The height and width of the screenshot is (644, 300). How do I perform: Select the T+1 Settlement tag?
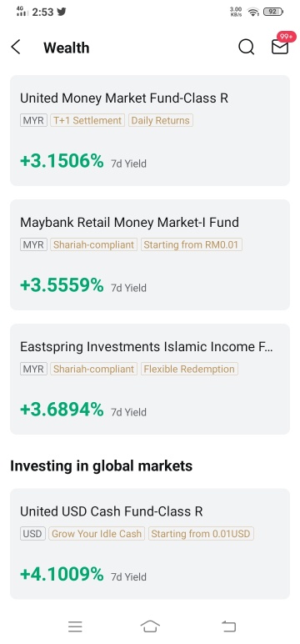[87, 120]
